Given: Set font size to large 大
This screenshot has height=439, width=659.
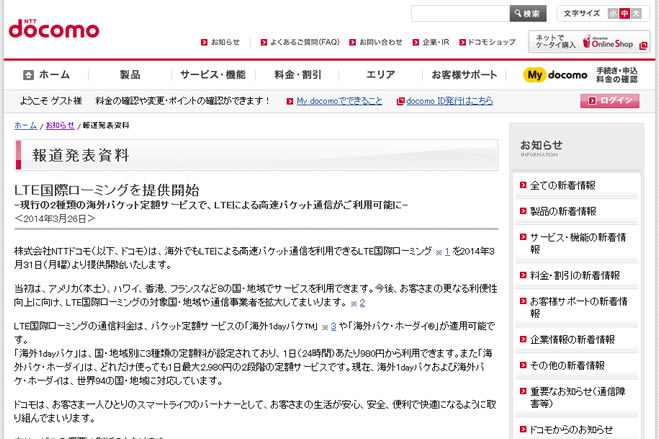Looking at the screenshot, I should [636, 13].
